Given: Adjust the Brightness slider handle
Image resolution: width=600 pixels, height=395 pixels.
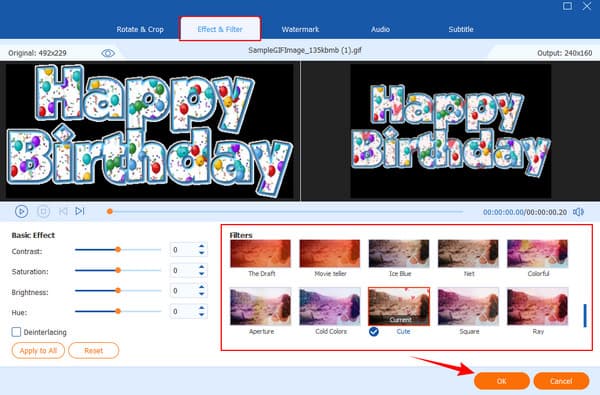Looking at the screenshot, I should pyautogui.click(x=118, y=291).
